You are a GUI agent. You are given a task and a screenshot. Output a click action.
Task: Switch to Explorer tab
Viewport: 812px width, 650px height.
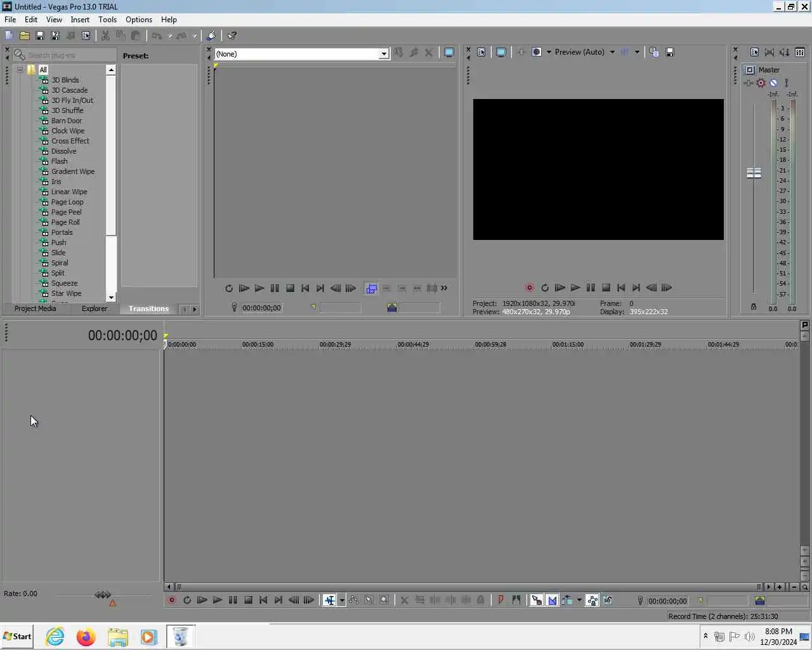coord(95,308)
